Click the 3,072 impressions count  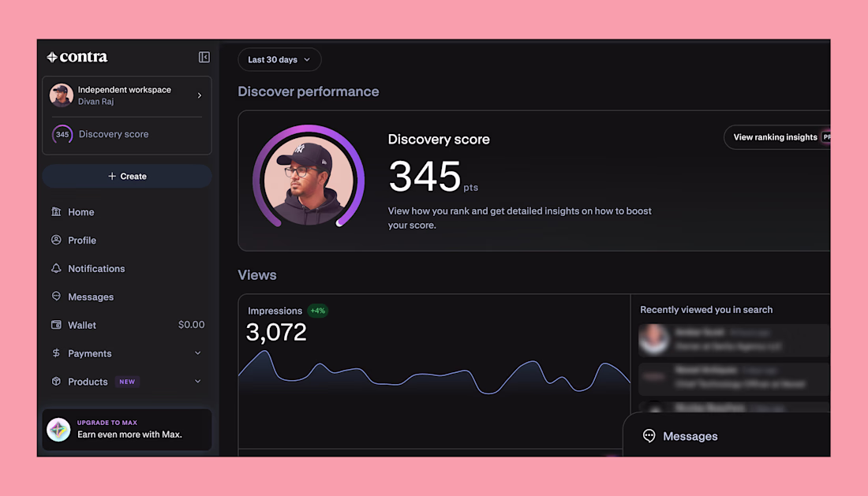point(275,332)
